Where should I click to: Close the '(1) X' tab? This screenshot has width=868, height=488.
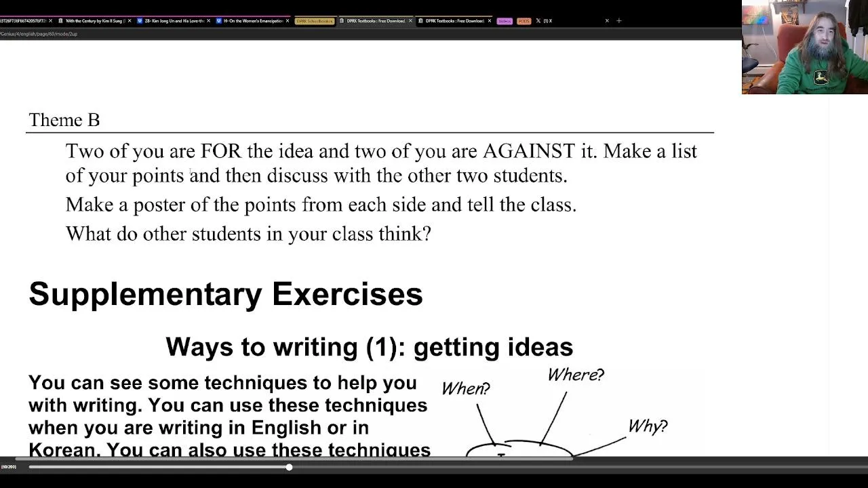click(607, 21)
